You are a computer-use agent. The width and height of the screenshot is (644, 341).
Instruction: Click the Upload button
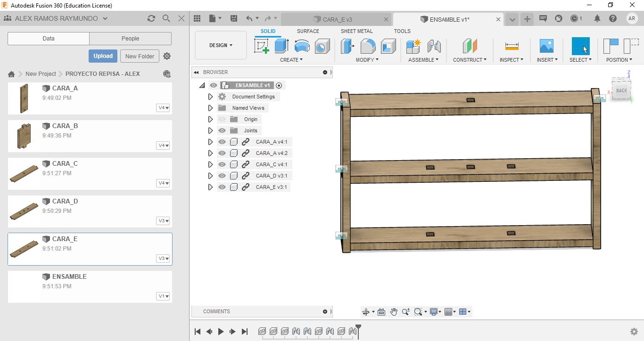pos(103,56)
